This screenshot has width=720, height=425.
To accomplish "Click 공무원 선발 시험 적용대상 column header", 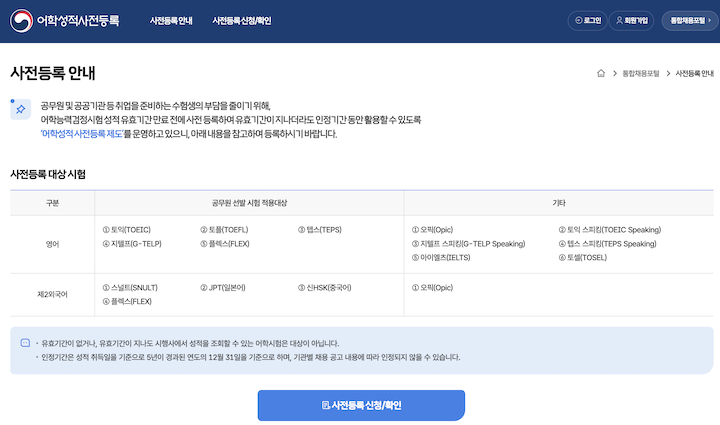I will [249, 203].
